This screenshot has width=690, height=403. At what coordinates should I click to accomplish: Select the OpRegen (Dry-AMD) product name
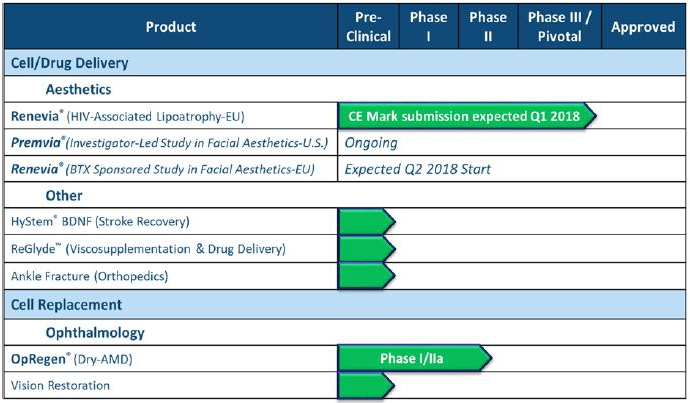(71, 359)
